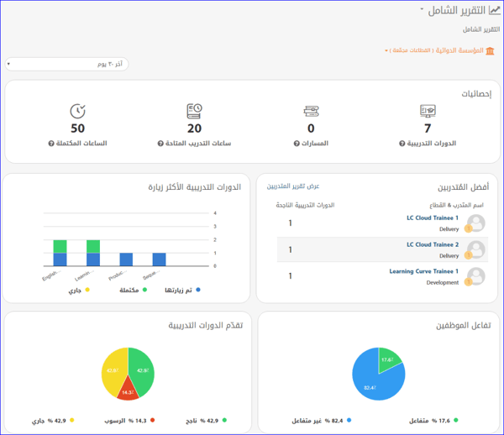
Task: Click the English course blue bar segment
Action: [x=60, y=259]
